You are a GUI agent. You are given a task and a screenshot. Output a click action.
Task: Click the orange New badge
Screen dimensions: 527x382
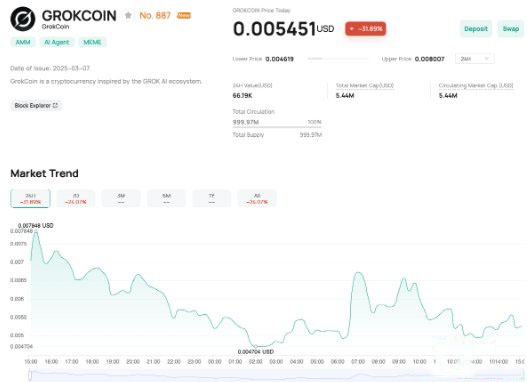(x=184, y=15)
